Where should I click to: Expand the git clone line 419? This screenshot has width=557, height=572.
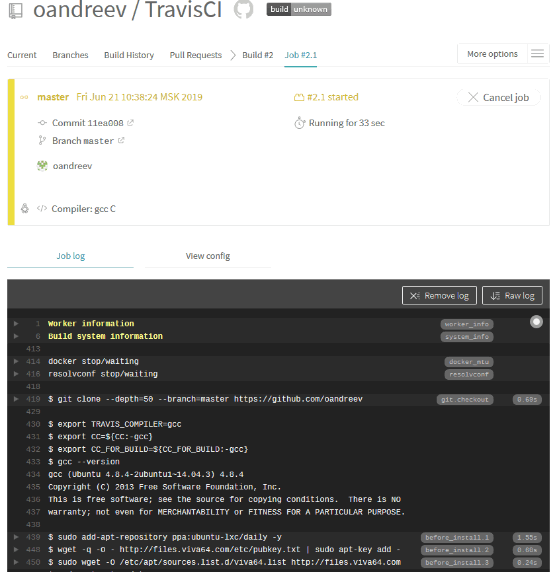16,399
